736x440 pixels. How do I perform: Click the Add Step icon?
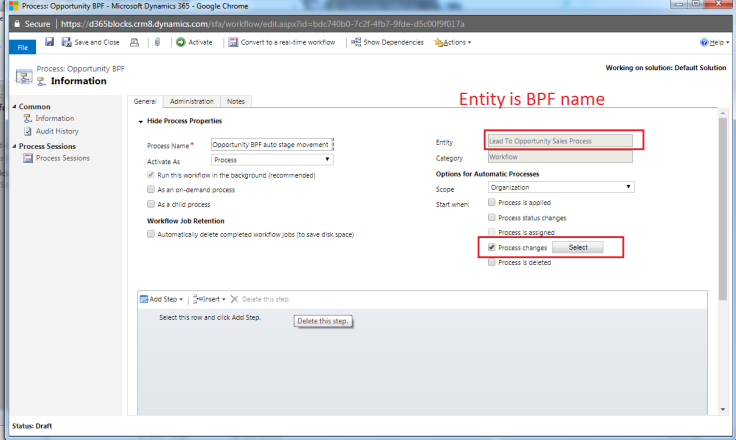tap(144, 299)
